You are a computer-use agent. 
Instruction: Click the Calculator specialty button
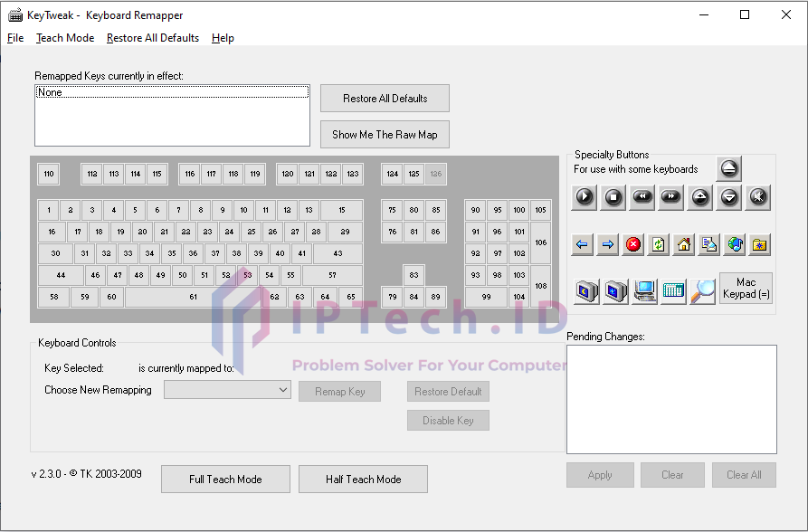pyautogui.click(x=673, y=291)
